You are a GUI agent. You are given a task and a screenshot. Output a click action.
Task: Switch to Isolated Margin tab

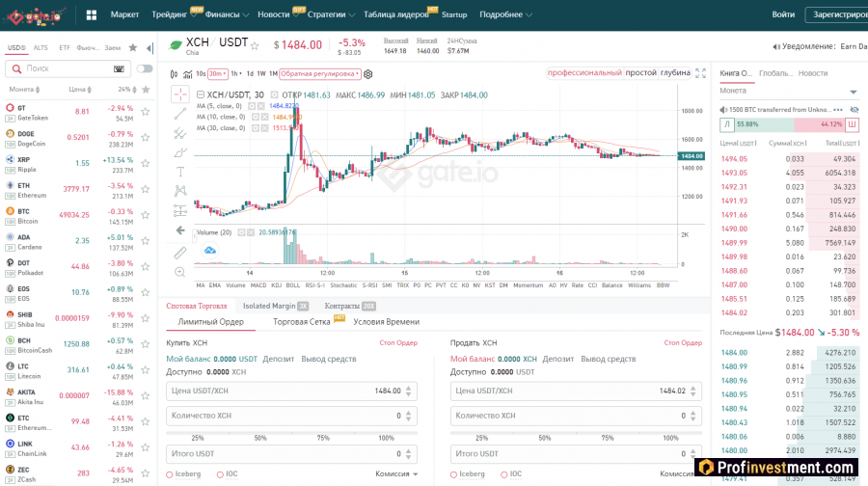click(275, 306)
